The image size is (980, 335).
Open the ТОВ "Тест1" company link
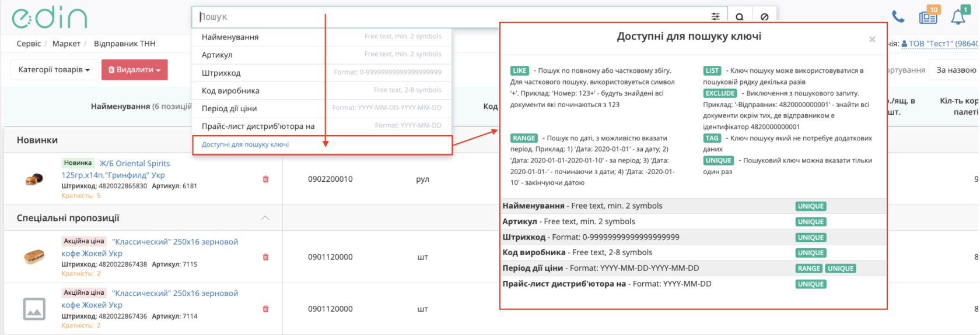click(x=940, y=44)
